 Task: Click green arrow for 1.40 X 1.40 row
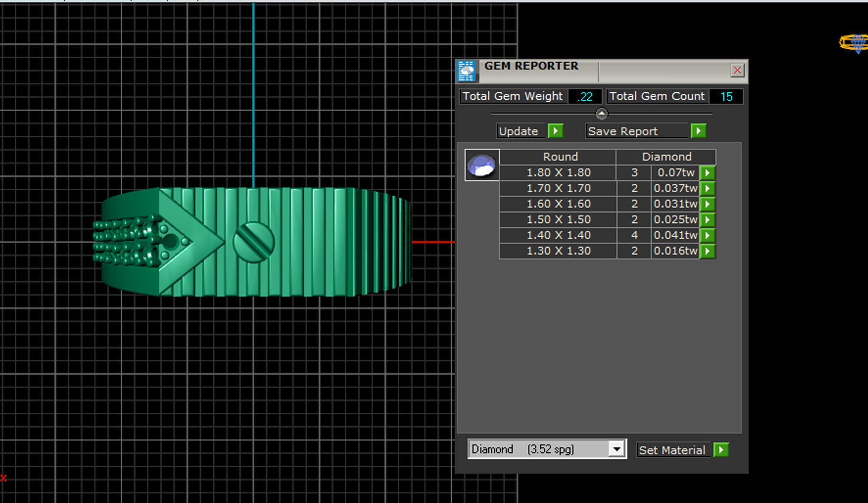tap(707, 235)
